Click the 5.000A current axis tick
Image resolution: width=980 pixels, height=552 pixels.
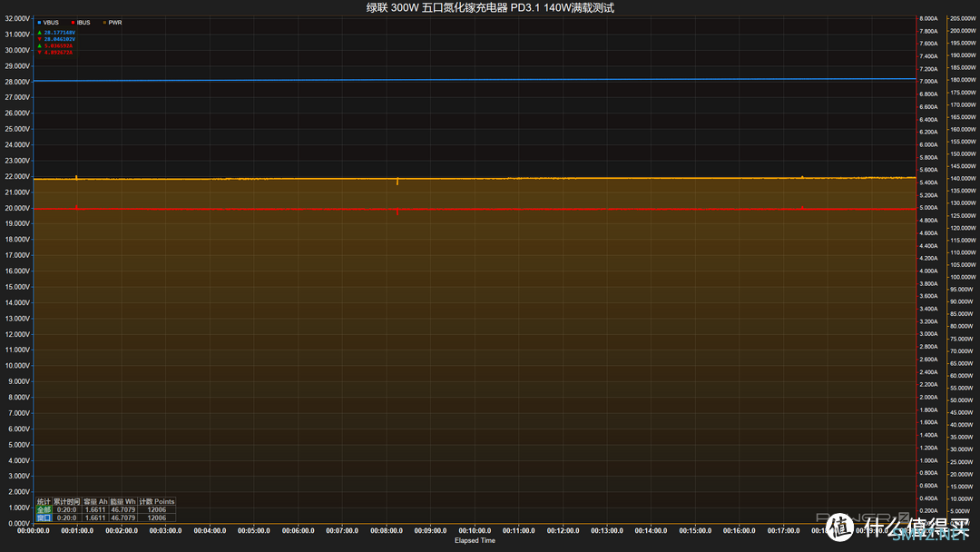click(x=929, y=208)
